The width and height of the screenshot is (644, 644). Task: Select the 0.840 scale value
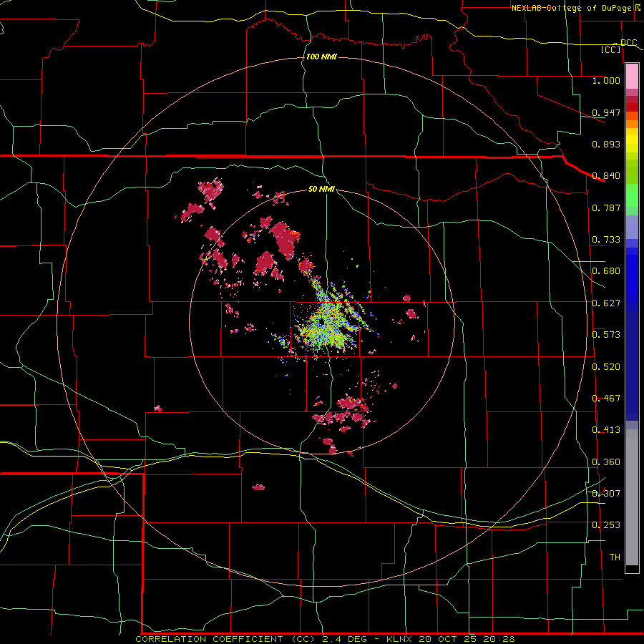pyautogui.click(x=606, y=176)
